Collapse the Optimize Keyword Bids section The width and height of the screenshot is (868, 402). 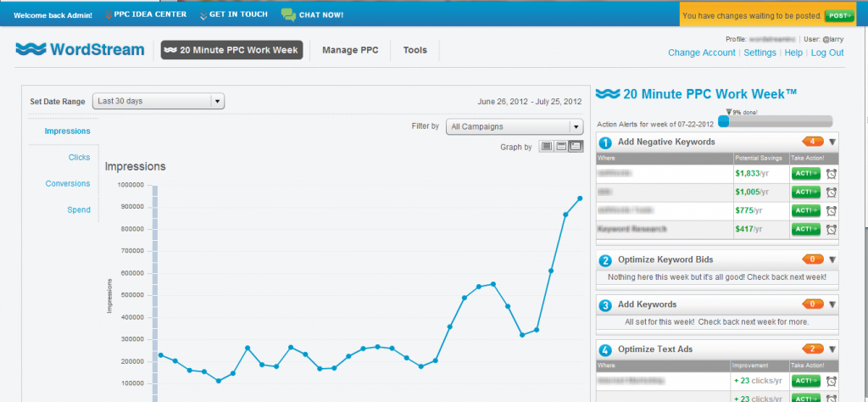pyautogui.click(x=832, y=260)
